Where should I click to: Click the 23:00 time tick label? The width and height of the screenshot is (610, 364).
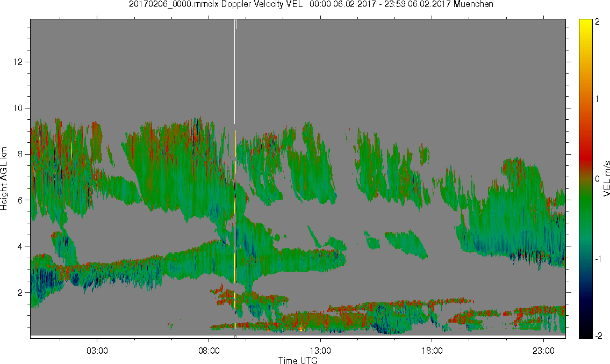pyautogui.click(x=543, y=351)
